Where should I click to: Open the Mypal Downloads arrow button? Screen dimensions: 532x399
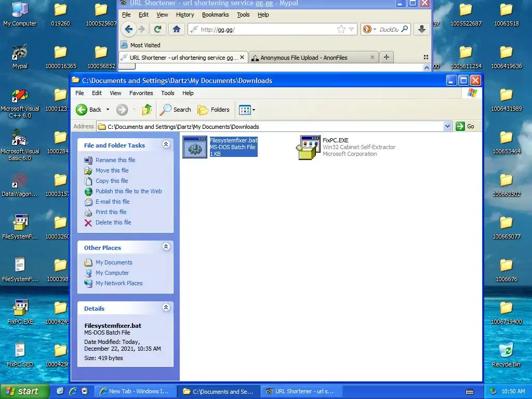tap(422, 29)
